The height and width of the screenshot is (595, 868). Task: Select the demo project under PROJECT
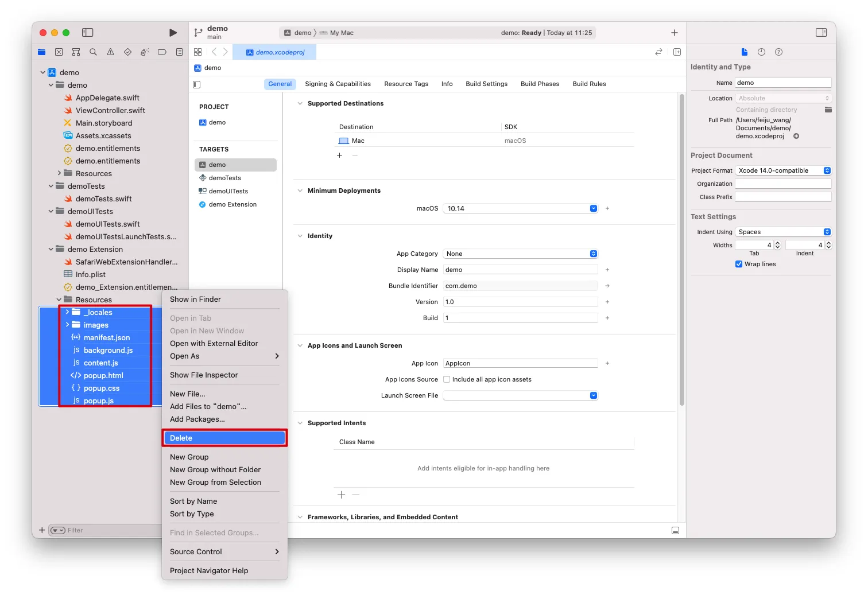[235, 122]
